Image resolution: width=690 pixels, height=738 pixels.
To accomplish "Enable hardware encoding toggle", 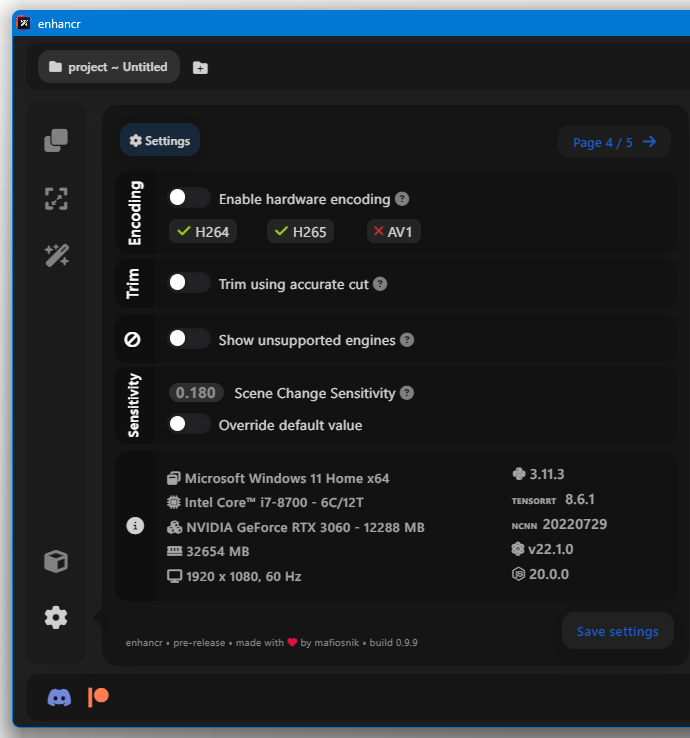I will [x=189, y=198].
